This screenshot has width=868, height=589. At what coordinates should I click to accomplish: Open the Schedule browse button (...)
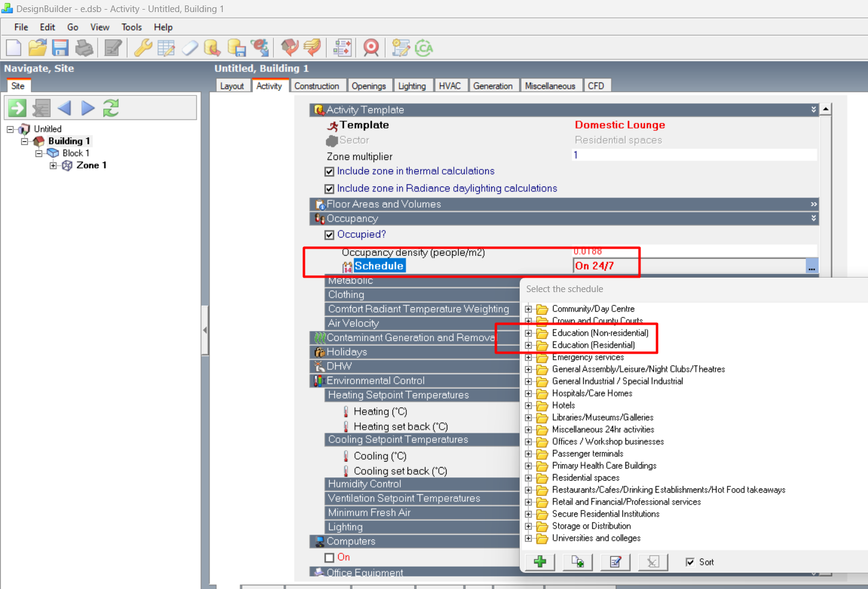click(x=812, y=266)
